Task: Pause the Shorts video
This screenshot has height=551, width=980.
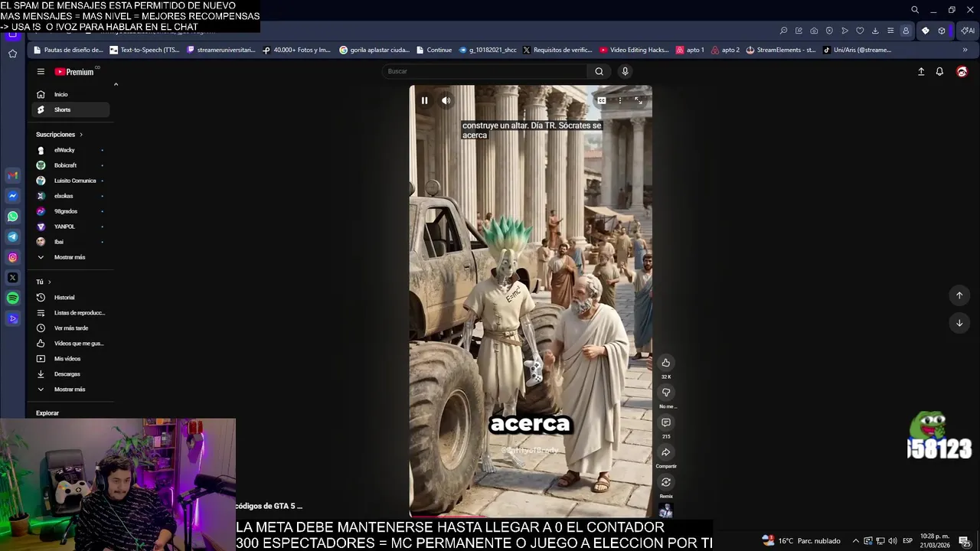Action: click(424, 100)
